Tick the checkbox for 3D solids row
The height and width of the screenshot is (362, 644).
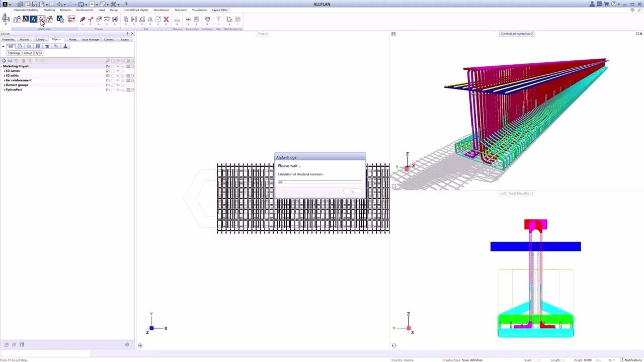(x=113, y=76)
